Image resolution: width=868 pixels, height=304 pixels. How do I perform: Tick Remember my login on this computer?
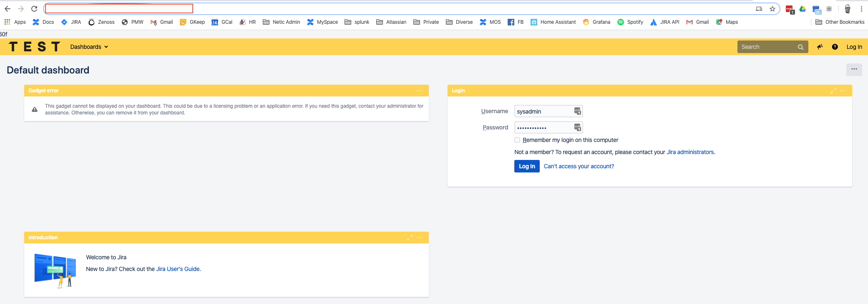click(517, 140)
